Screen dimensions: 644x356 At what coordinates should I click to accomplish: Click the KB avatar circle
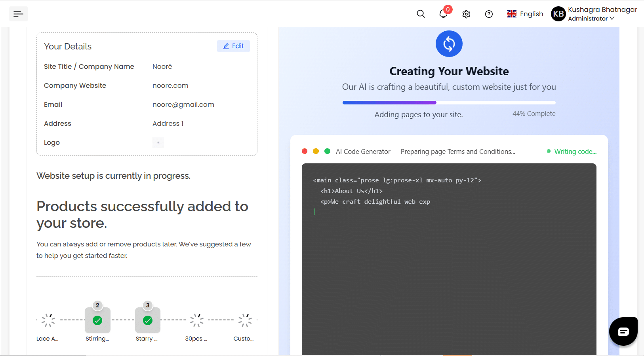558,14
